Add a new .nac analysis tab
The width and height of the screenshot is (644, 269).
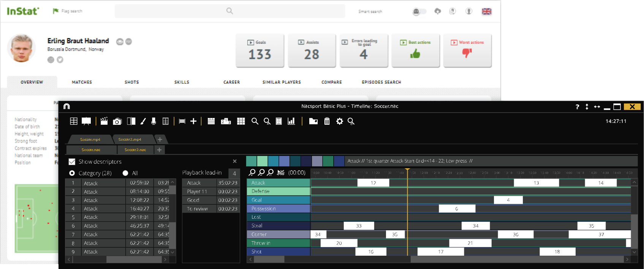(159, 150)
